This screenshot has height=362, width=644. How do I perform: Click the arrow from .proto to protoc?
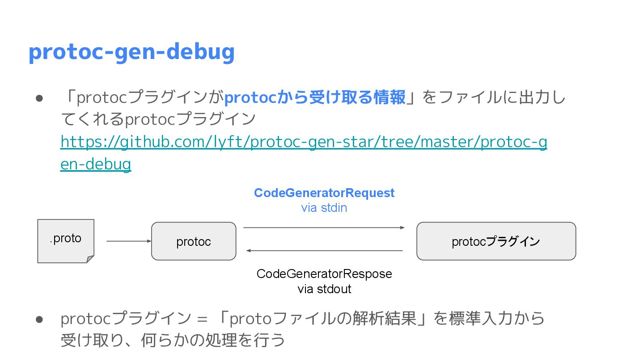coord(129,241)
